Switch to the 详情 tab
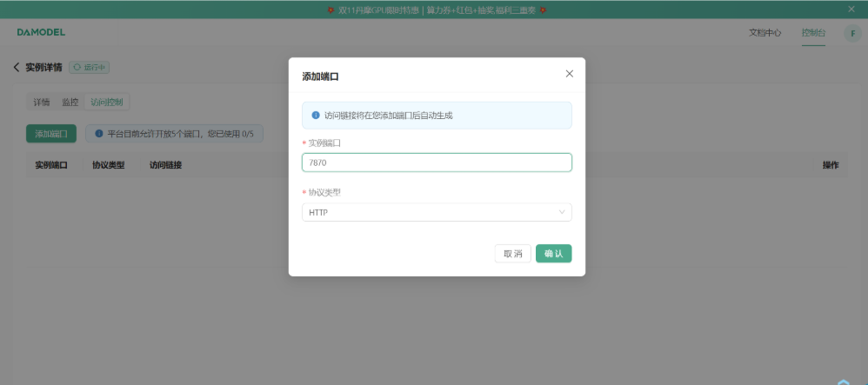The image size is (868, 385). click(x=42, y=103)
